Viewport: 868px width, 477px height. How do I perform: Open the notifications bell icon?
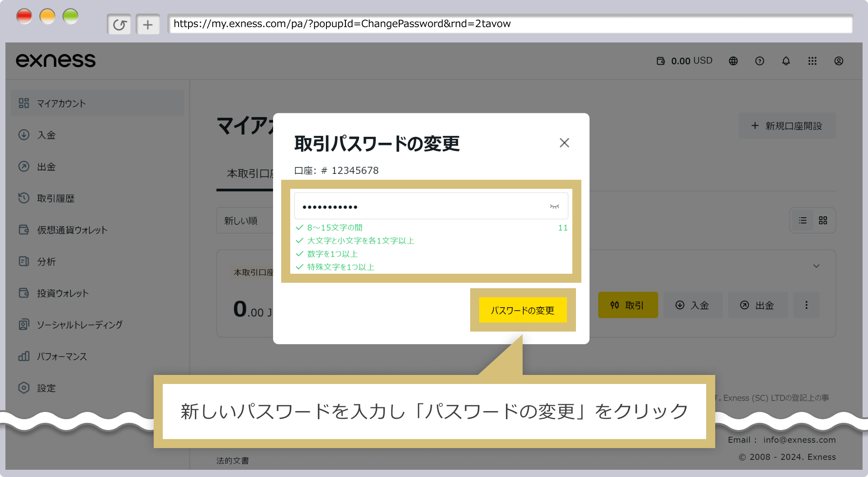tap(786, 61)
